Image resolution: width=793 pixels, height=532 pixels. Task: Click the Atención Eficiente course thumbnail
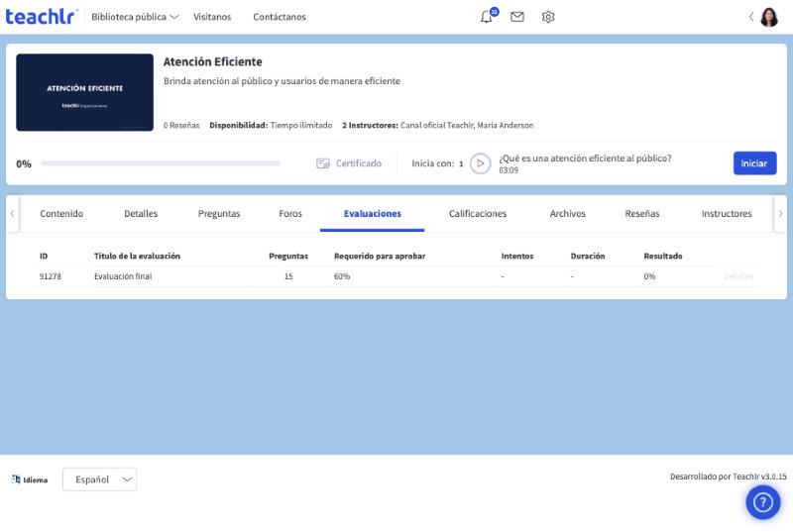tap(84, 92)
